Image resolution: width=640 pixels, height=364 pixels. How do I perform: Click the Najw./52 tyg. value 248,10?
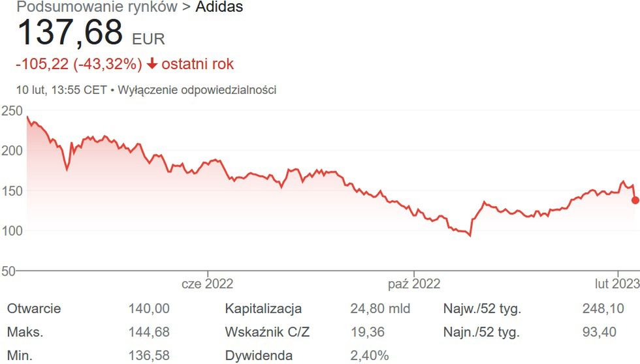[x=599, y=309]
